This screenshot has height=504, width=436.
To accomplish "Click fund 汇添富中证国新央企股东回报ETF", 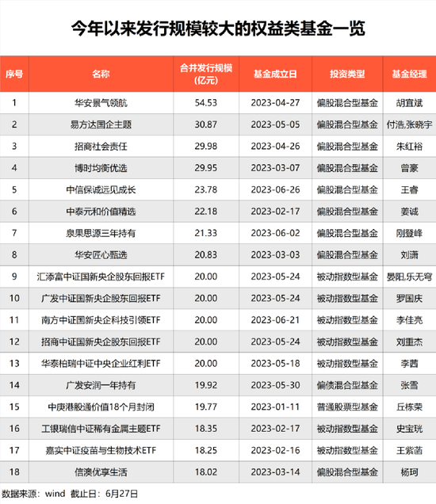I will [x=101, y=277].
